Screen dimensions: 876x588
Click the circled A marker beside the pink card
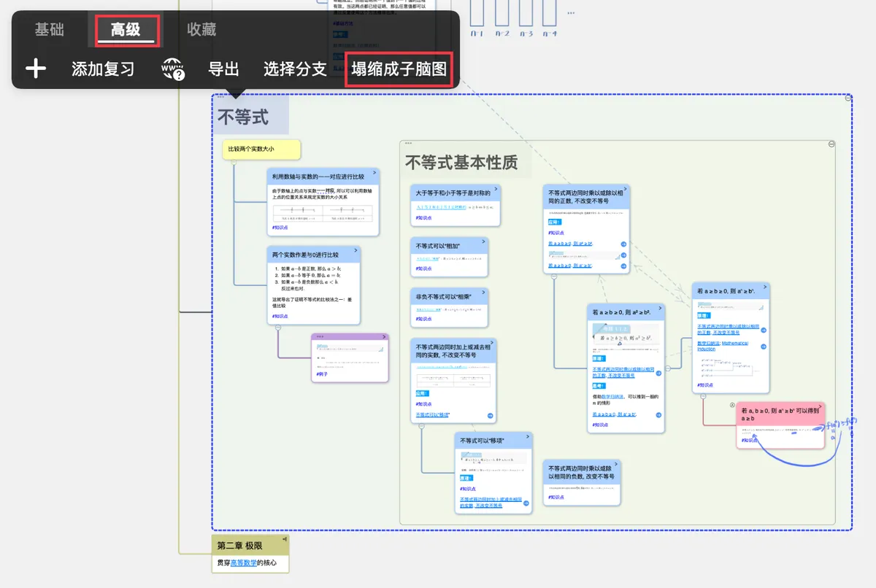(x=732, y=405)
